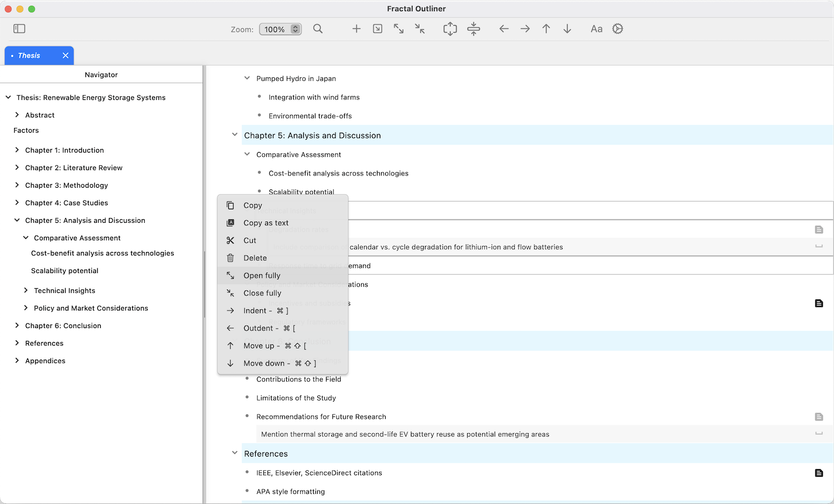Click the note icon beside 'IEEE, Elsevier, ScienceDirect citations'
834x504 pixels.
click(x=819, y=473)
